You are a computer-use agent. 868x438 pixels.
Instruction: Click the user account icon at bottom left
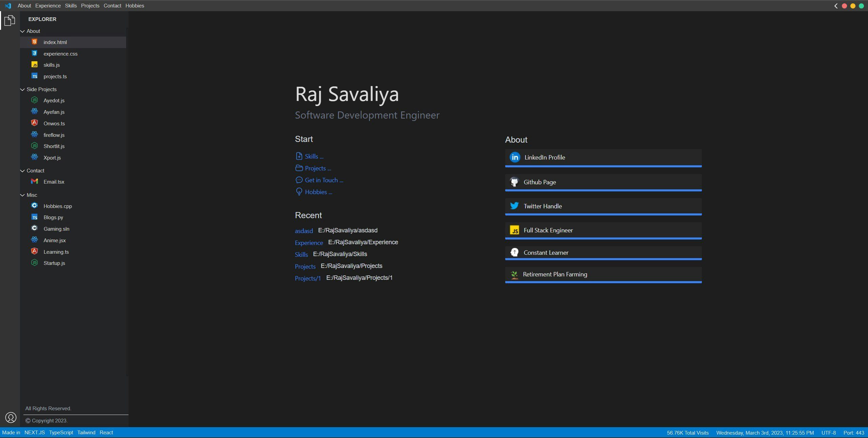click(11, 417)
